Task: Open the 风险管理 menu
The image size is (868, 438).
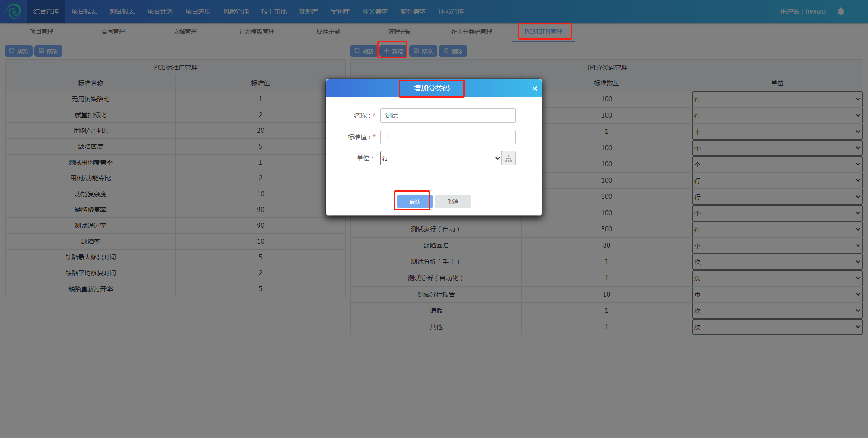Action: point(236,11)
